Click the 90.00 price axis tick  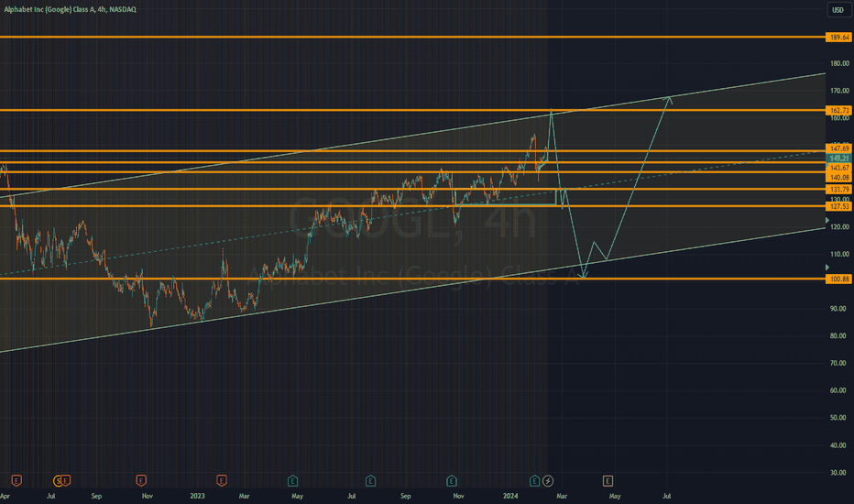click(x=839, y=309)
